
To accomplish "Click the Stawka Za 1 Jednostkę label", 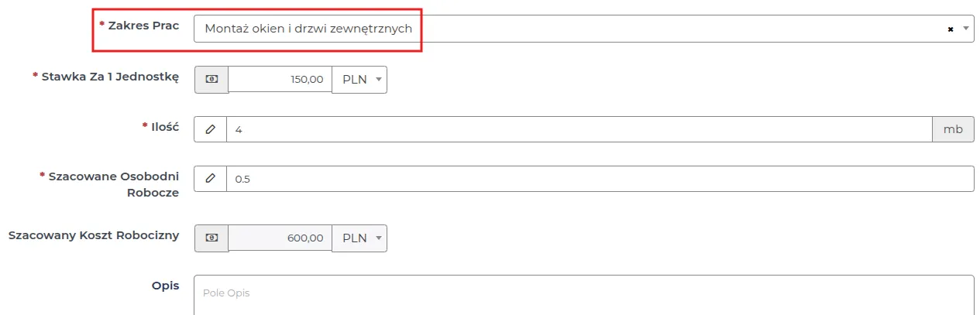I will 109,76.
